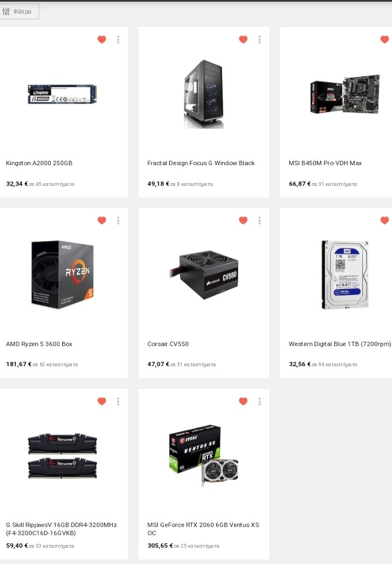Open three-dot menu for Kingston A2000 card
This screenshot has height=564, width=392.
point(118,40)
